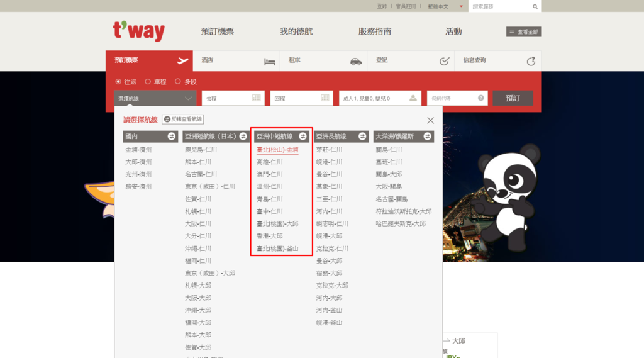The image size is (644, 358).
Task: Select route 務安-濟州
Action: tap(138, 187)
